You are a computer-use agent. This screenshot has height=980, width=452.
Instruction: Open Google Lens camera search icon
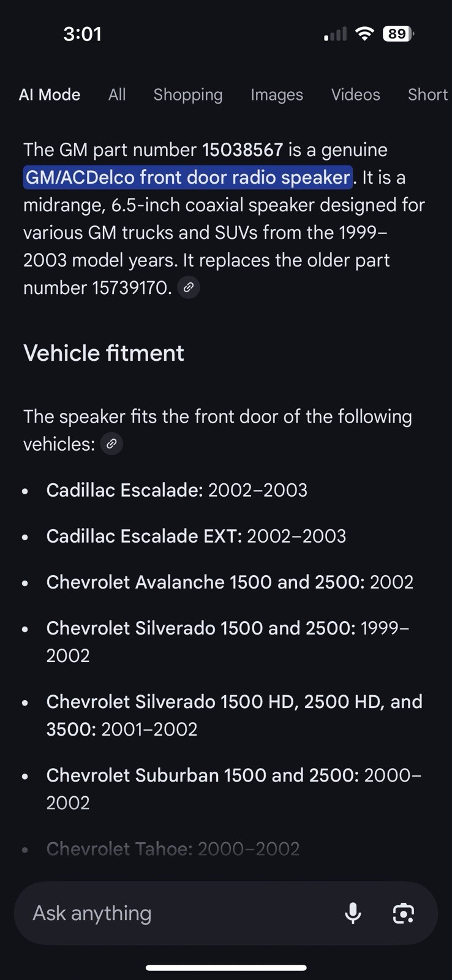pos(403,913)
